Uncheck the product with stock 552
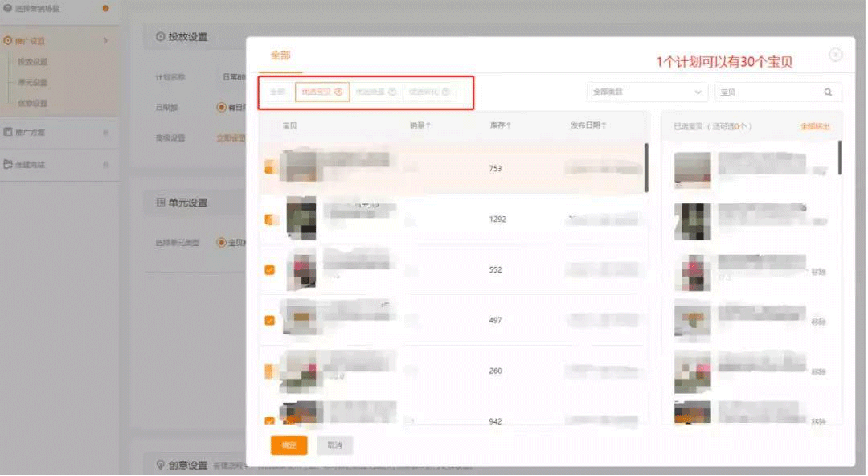 coord(269,270)
